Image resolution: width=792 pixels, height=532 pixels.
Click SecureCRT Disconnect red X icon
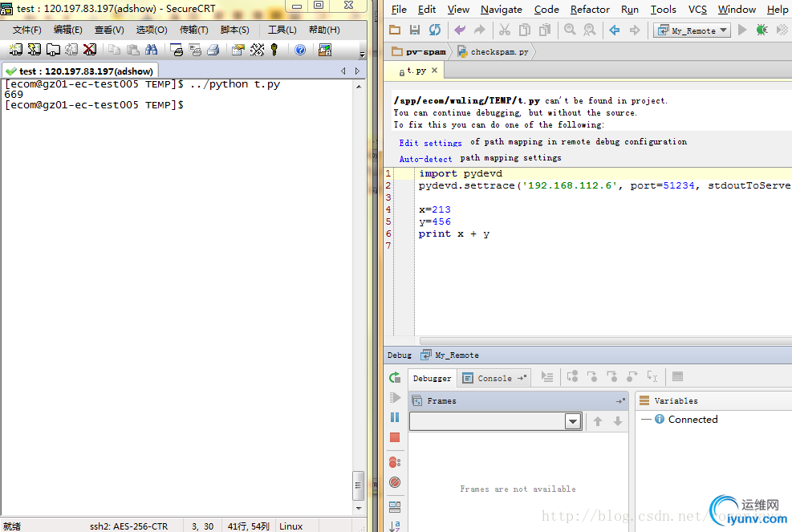tap(90, 50)
